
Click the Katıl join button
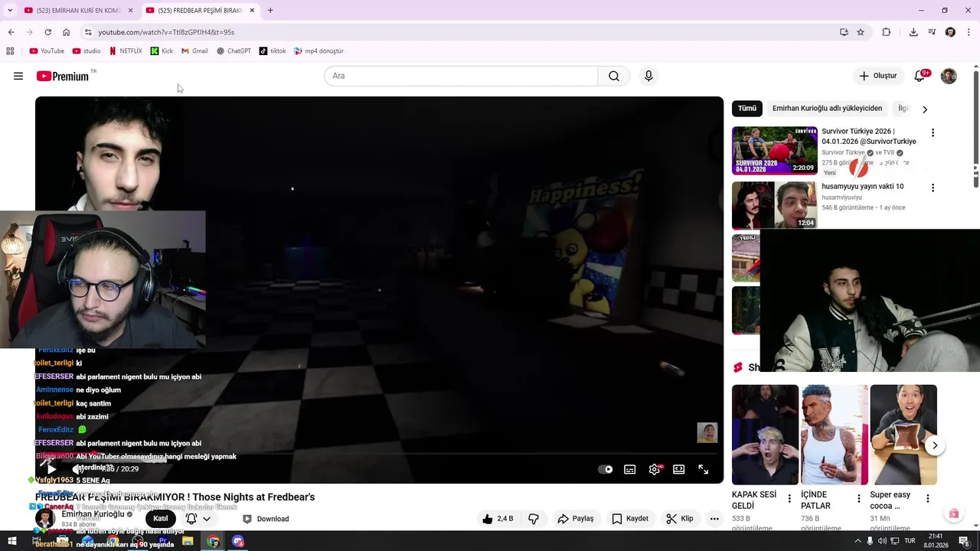[x=161, y=518]
